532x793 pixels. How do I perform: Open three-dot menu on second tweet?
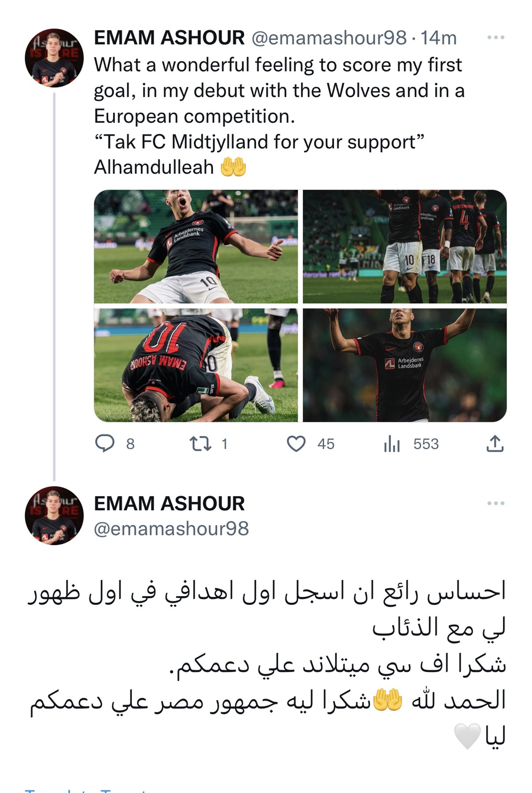pos(496,503)
